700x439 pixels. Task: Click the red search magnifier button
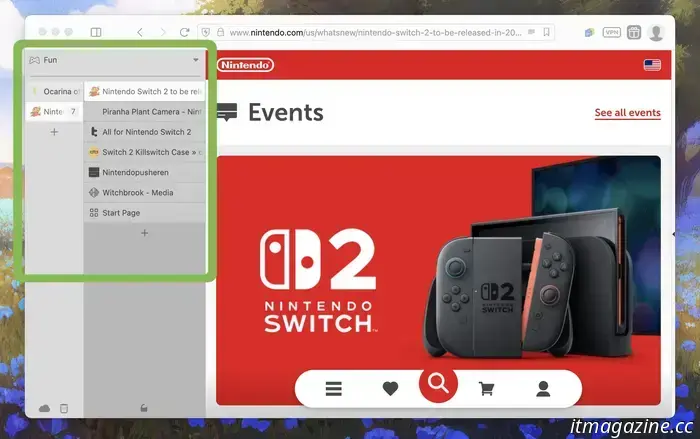pos(438,384)
